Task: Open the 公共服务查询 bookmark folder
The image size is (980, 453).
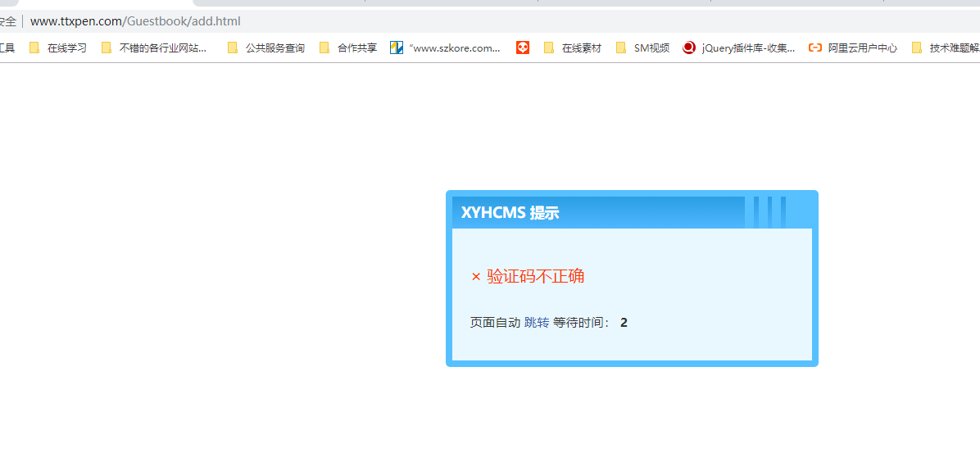Action: 266,48
